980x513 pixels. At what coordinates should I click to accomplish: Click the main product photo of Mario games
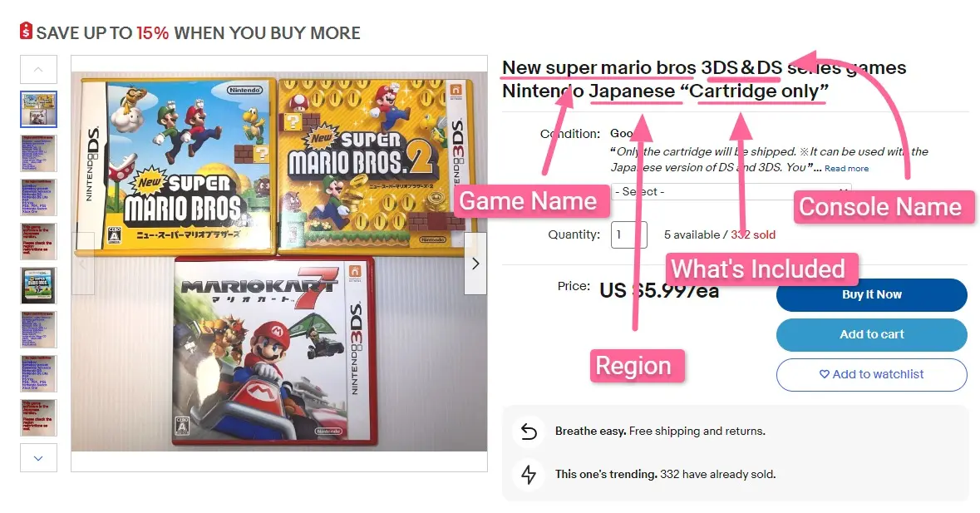[279, 261]
